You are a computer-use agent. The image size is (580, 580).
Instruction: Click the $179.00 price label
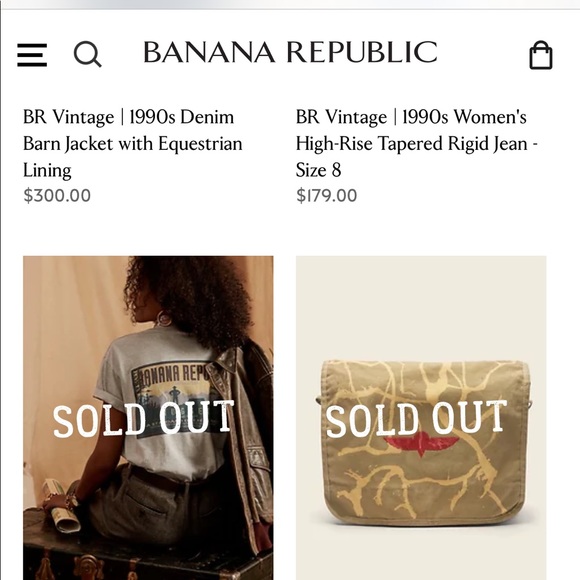point(326,195)
